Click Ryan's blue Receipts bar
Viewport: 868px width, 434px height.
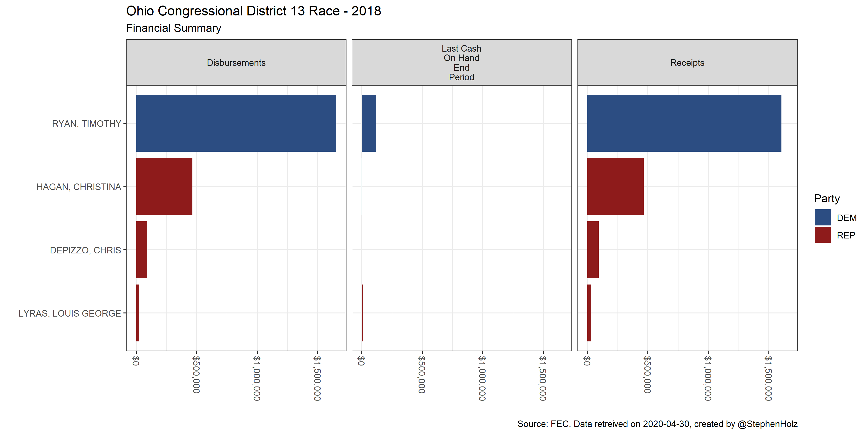[x=684, y=123]
